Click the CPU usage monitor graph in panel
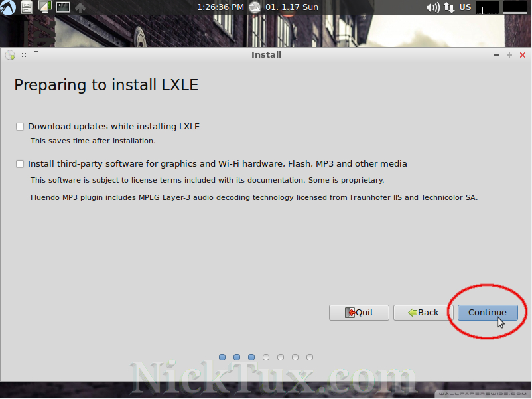The width and height of the screenshot is (532, 399). (488, 7)
